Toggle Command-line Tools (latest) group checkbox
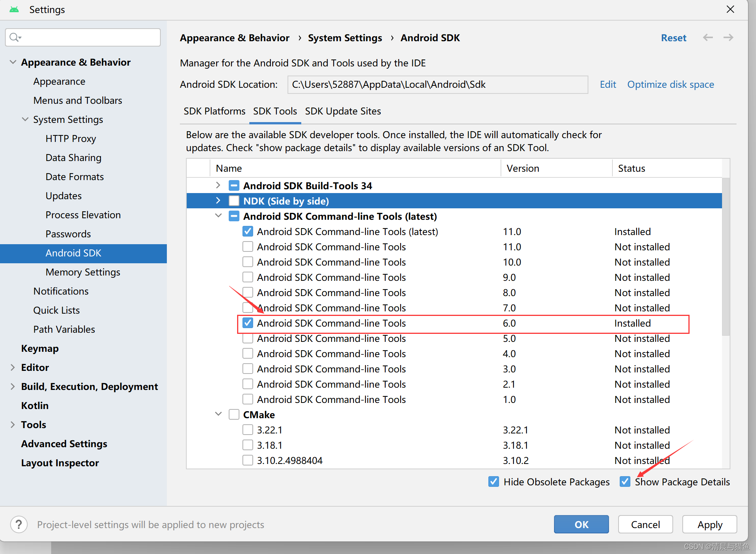The image size is (756, 554). 234,216
